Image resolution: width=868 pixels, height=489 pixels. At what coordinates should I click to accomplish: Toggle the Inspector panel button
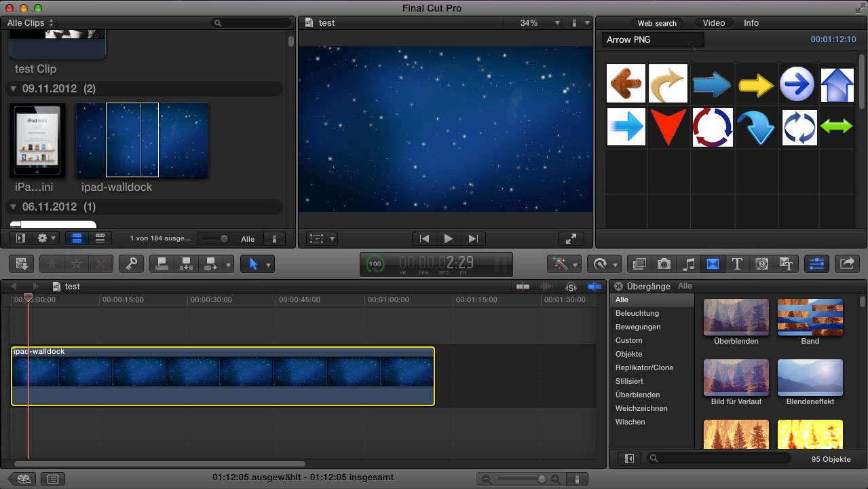816,264
